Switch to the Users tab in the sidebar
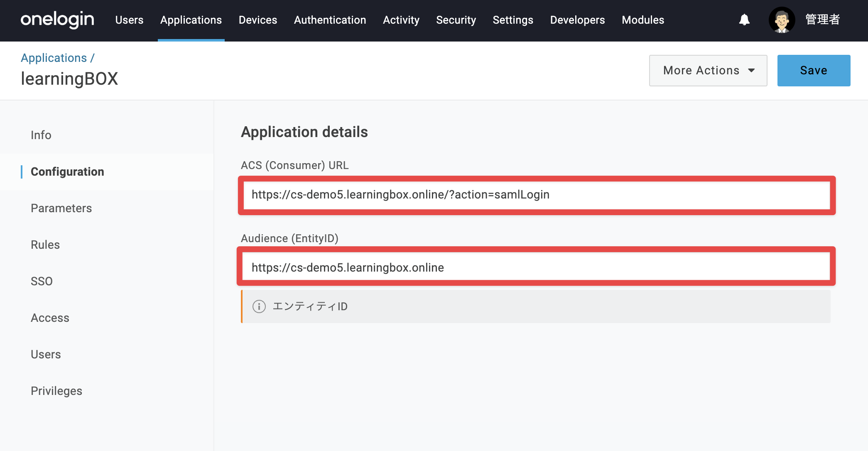This screenshot has width=868, height=451. click(x=46, y=354)
